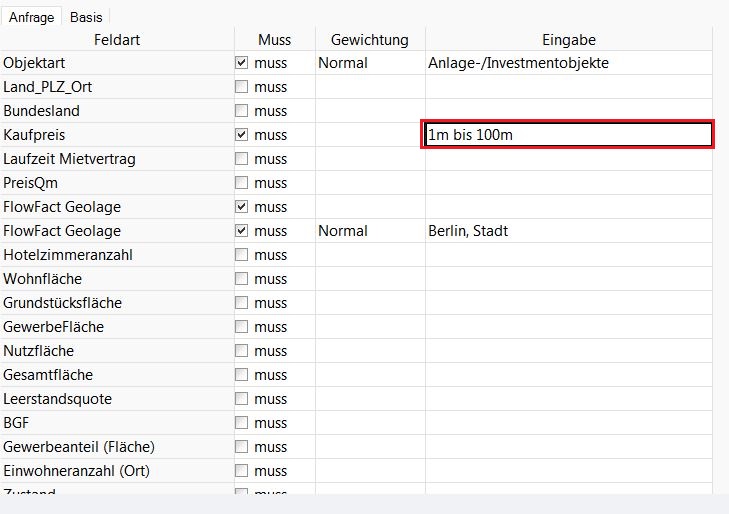Select the Anfrage tab

point(32,17)
